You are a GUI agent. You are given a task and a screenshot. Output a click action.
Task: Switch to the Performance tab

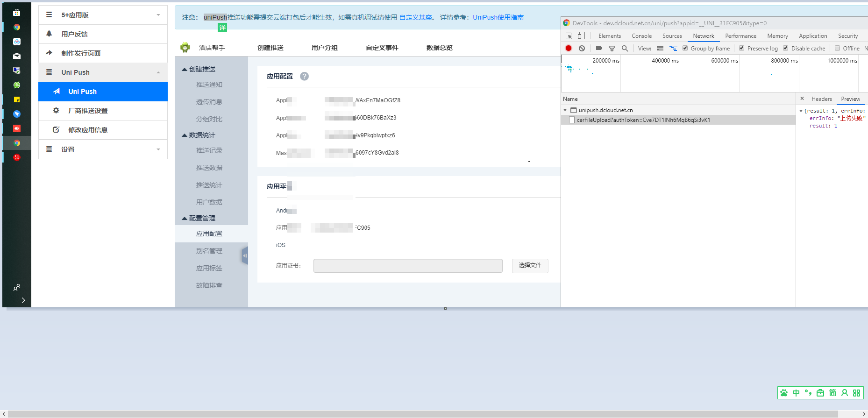point(740,36)
